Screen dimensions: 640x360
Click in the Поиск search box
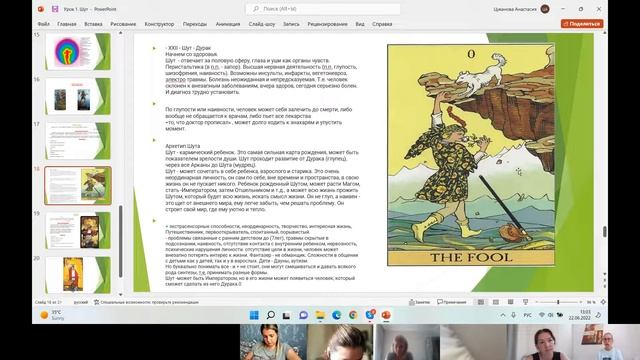(323, 9)
